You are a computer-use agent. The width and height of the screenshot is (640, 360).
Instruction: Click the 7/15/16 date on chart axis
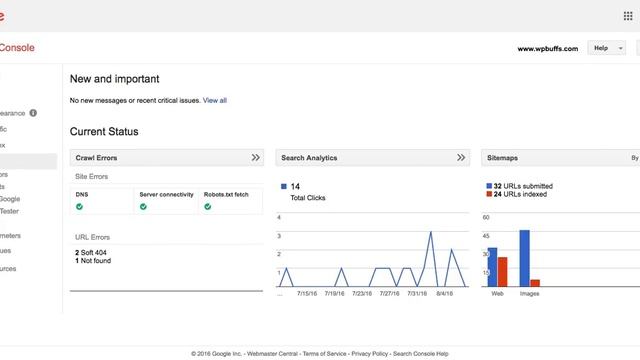coord(307,293)
